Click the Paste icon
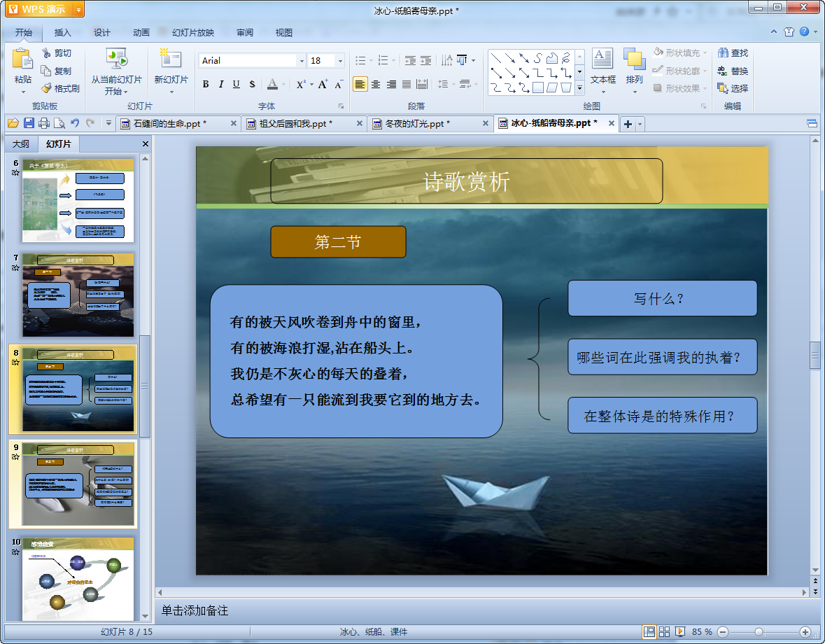825x644 pixels. click(x=22, y=59)
